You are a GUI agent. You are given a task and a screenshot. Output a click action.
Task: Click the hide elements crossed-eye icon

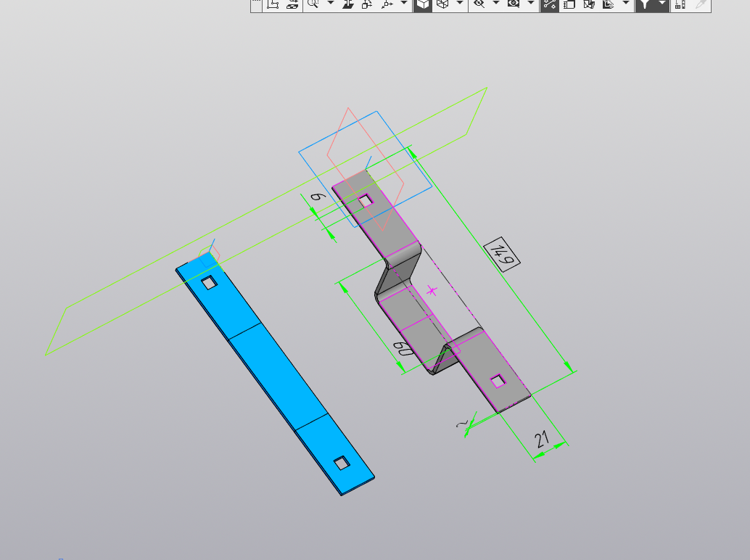478,4
